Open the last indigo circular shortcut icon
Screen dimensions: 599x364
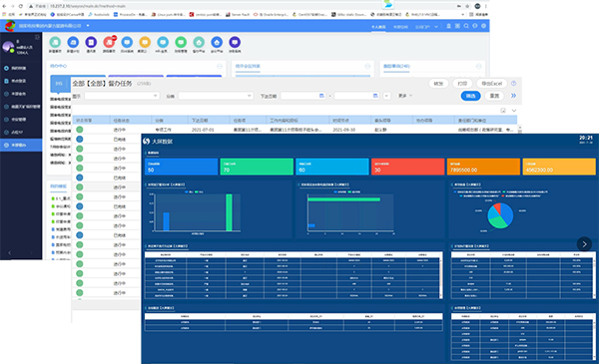coord(235,42)
